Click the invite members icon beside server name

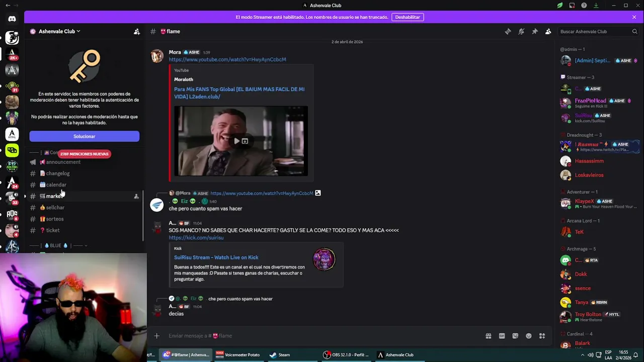(136, 31)
